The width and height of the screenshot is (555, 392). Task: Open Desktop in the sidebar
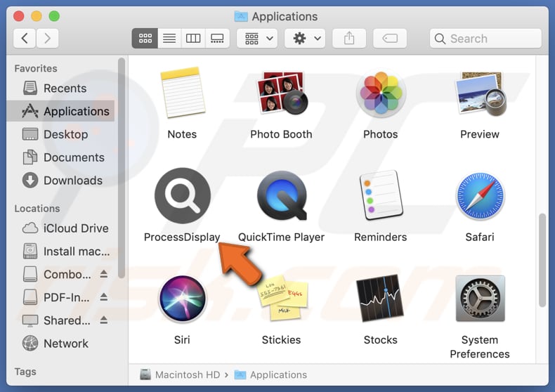coord(60,134)
